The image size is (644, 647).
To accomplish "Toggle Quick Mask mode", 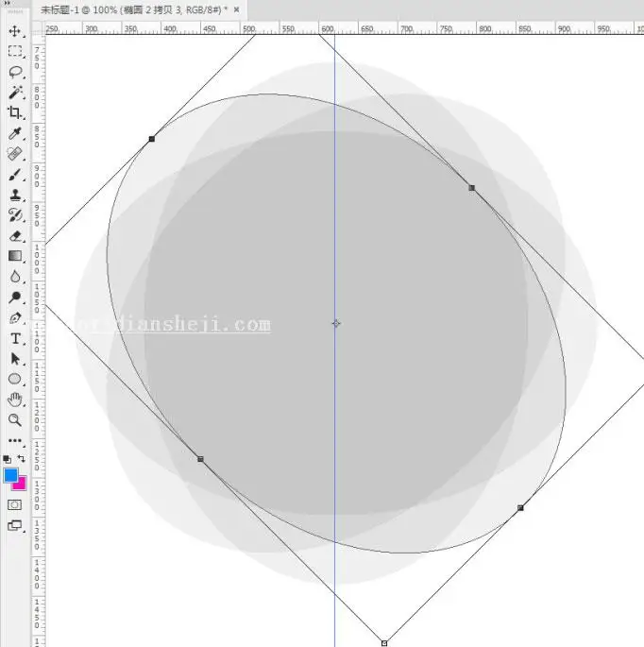I will coord(15,504).
